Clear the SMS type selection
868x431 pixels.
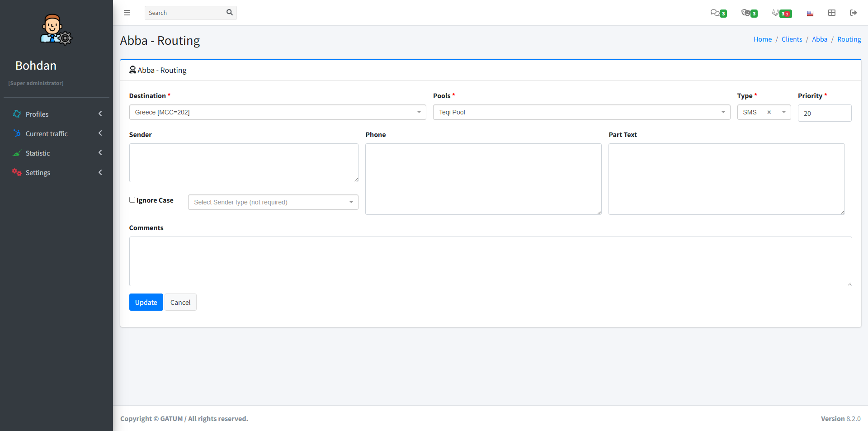coord(769,112)
